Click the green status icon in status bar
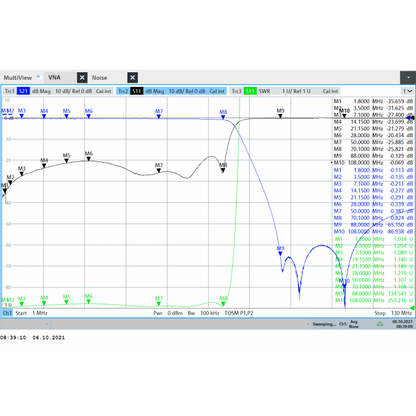 point(380,324)
